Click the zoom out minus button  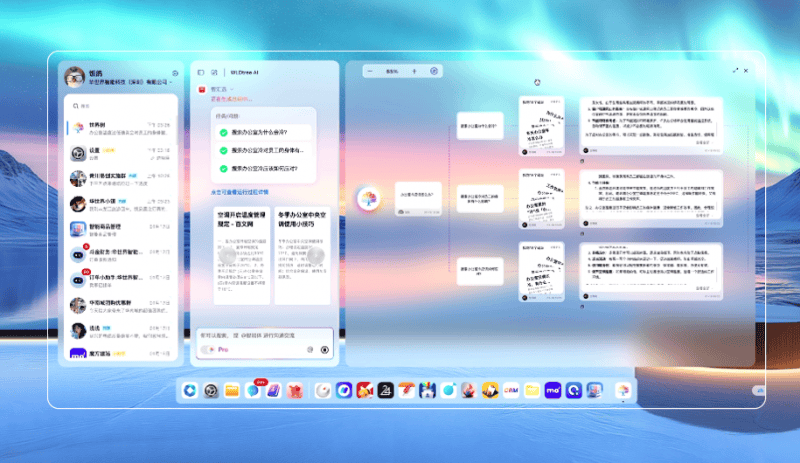[368, 71]
